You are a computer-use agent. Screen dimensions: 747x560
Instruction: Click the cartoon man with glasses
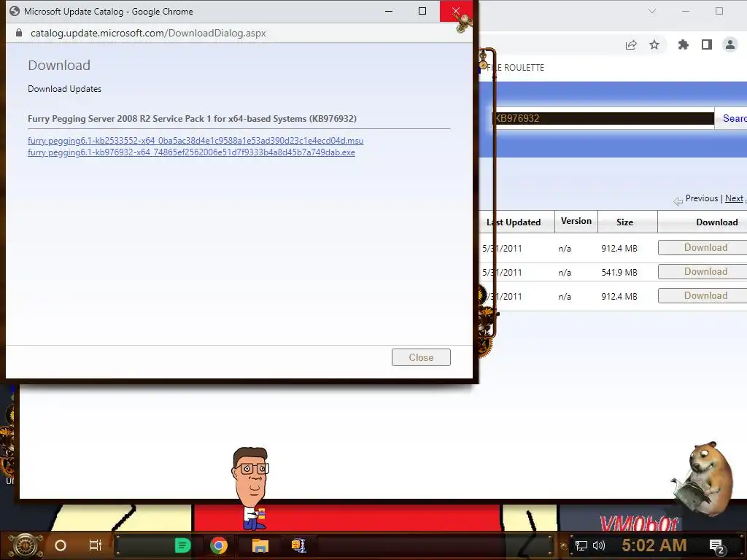click(251, 488)
